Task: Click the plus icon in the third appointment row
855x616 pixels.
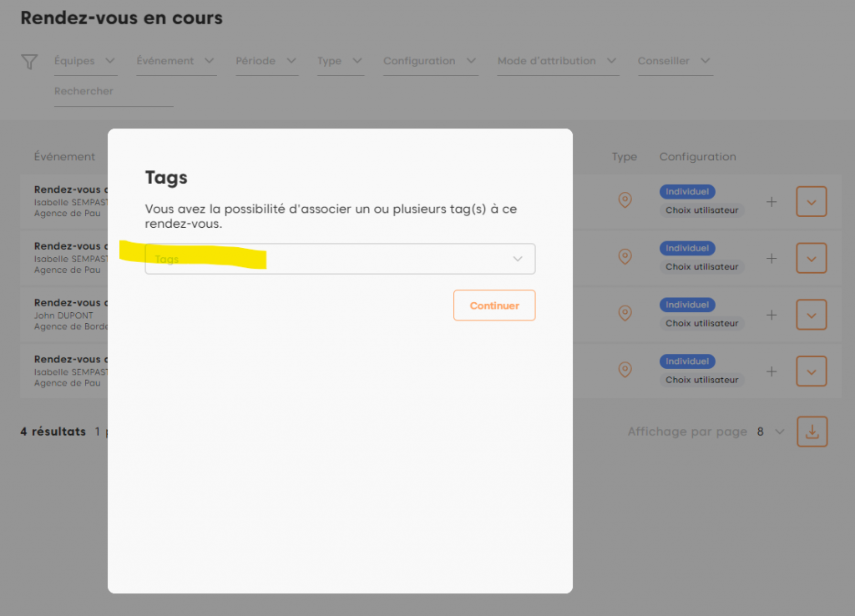Action: click(772, 315)
